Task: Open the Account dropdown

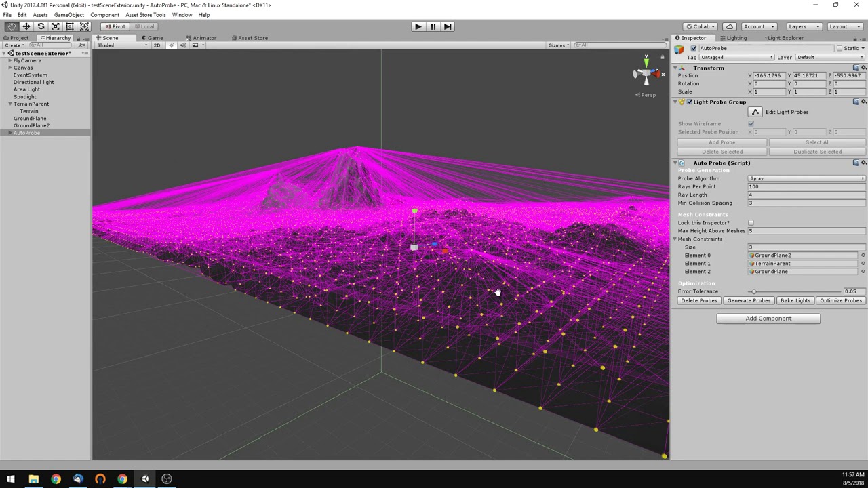Action: coord(758,26)
